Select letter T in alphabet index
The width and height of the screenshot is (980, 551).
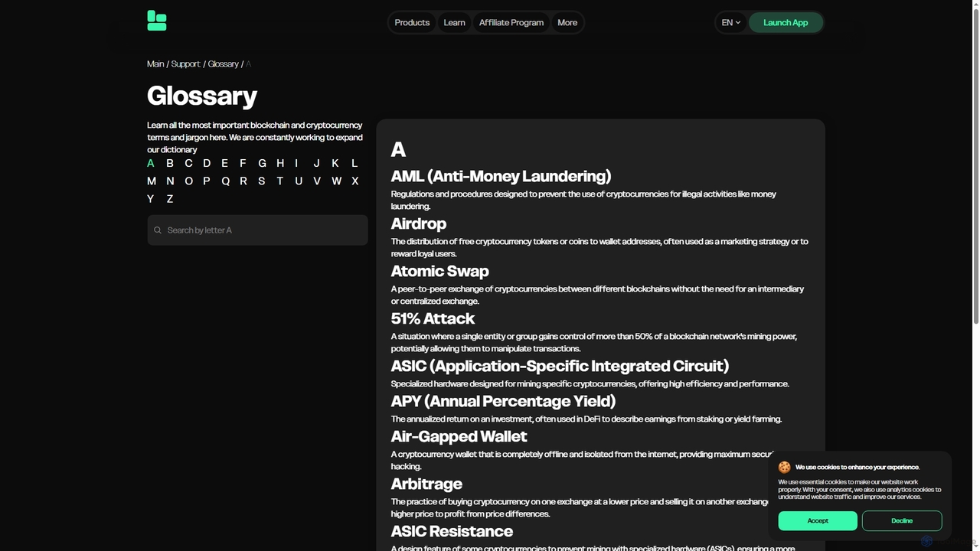pos(279,181)
